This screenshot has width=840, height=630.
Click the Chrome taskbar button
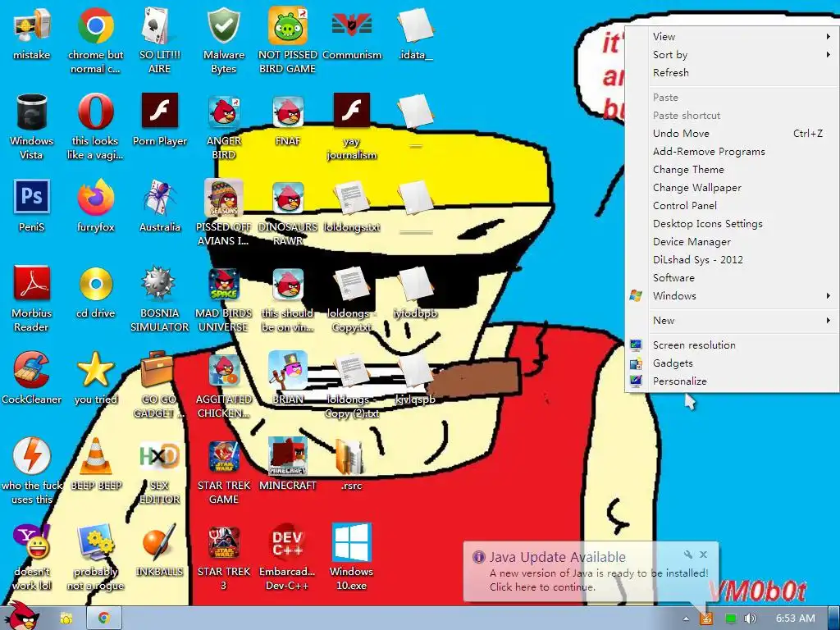[104, 619]
